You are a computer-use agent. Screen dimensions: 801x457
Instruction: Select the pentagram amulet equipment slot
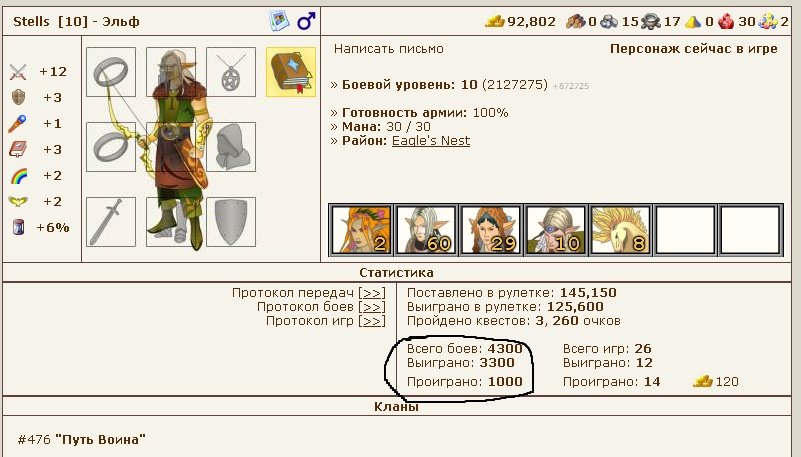coord(231,72)
